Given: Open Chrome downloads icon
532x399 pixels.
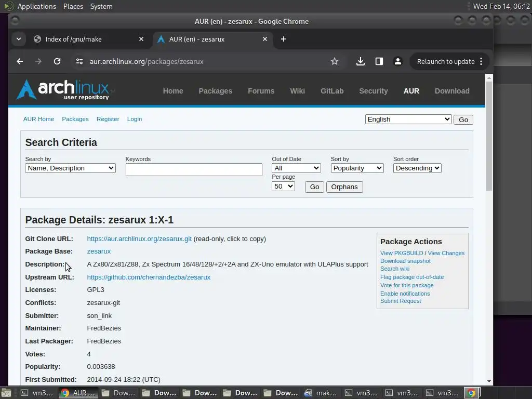Looking at the screenshot, I should (x=361, y=61).
